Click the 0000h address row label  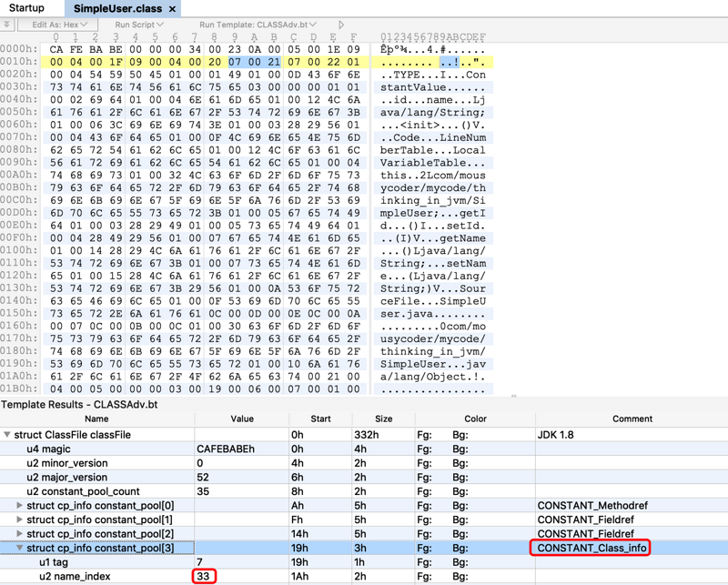(18, 49)
